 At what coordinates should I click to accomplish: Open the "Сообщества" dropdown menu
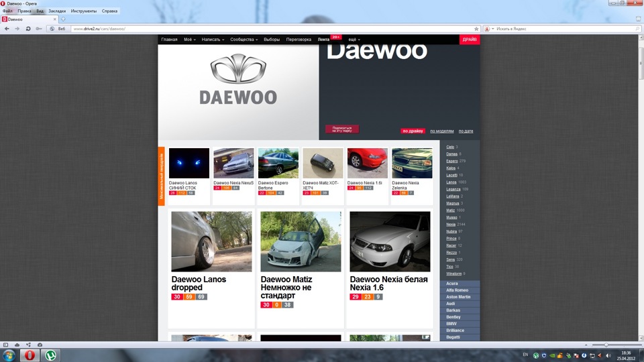click(x=244, y=40)
